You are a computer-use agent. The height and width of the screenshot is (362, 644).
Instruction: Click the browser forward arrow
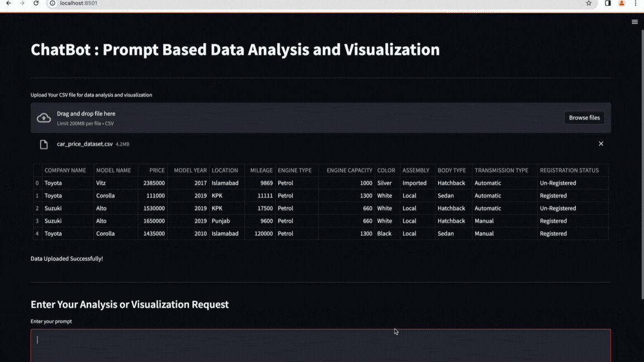tap(22, 3)
